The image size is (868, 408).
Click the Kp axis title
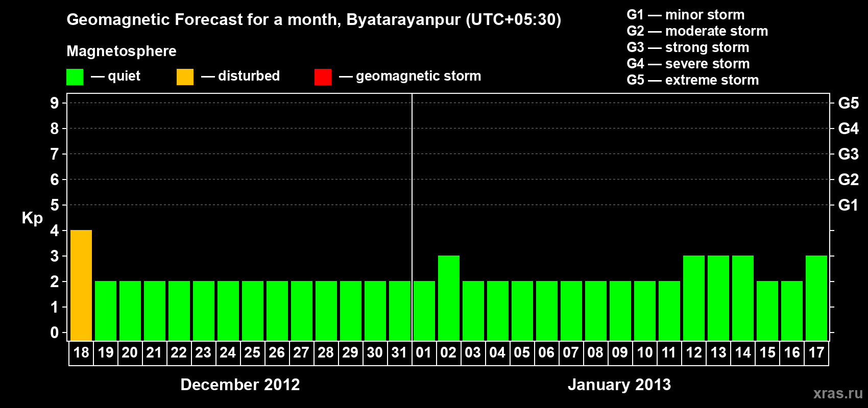click(x=32, y=218)
